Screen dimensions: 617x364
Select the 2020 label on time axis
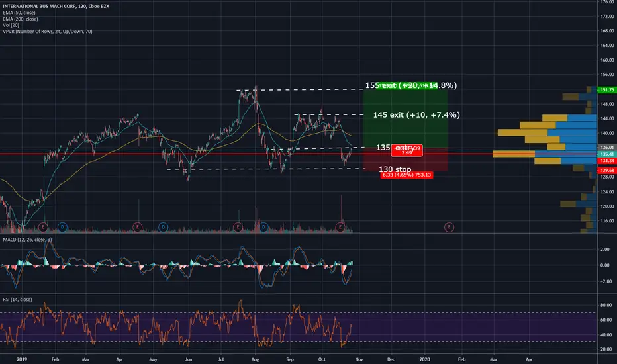point(424,359)
